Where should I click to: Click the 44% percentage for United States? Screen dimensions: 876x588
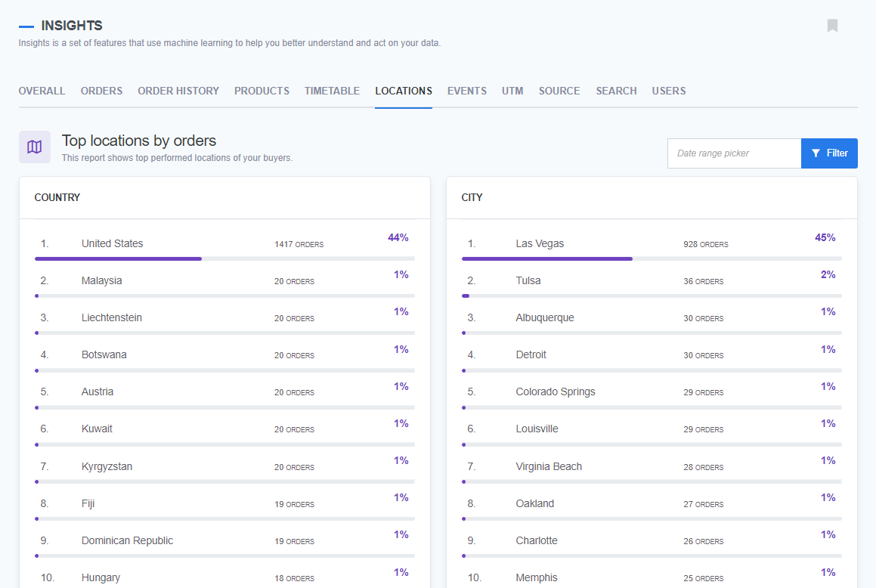click(x=398, y=238)
